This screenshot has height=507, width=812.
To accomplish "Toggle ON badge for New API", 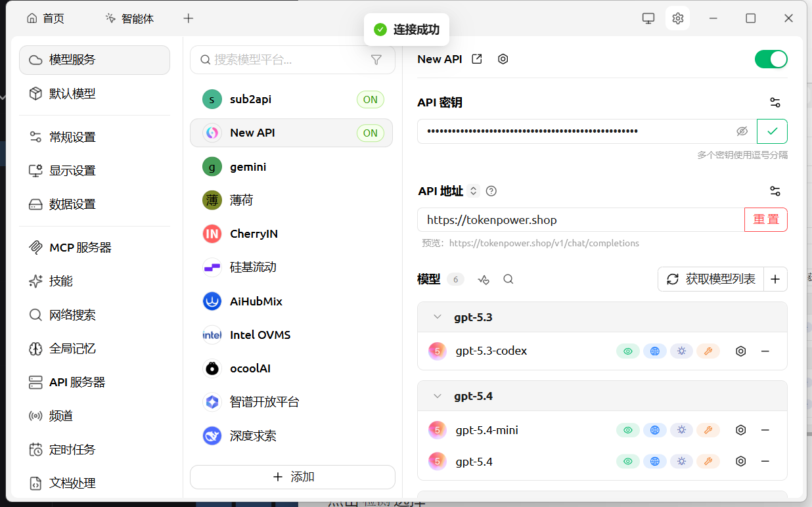I will [371, 133].
